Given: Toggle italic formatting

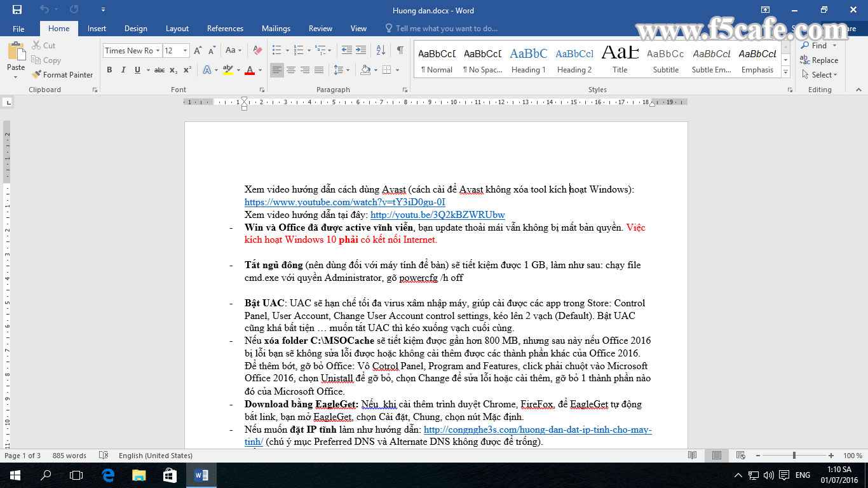Looking at the screenshot, I should click(x=123, y=70).
